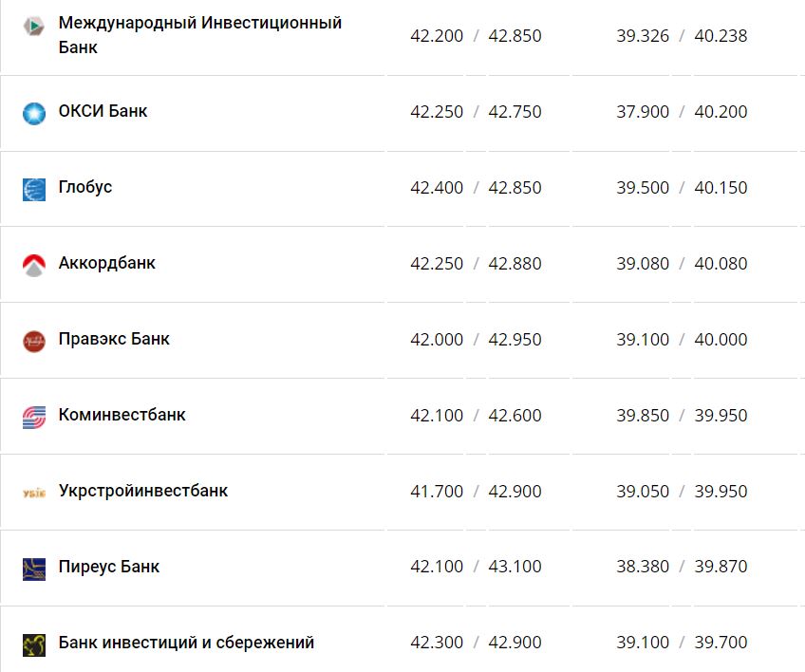
Task: Open the Коминвестбанк name link
Action: tap(122, 415)
